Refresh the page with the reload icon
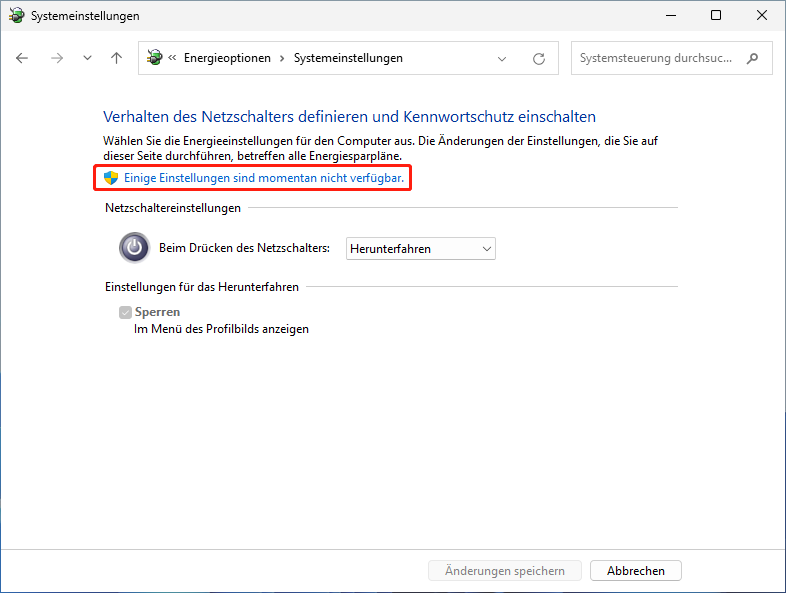The image size is (786, 593). pyautogui.click(x=539, y=59)
